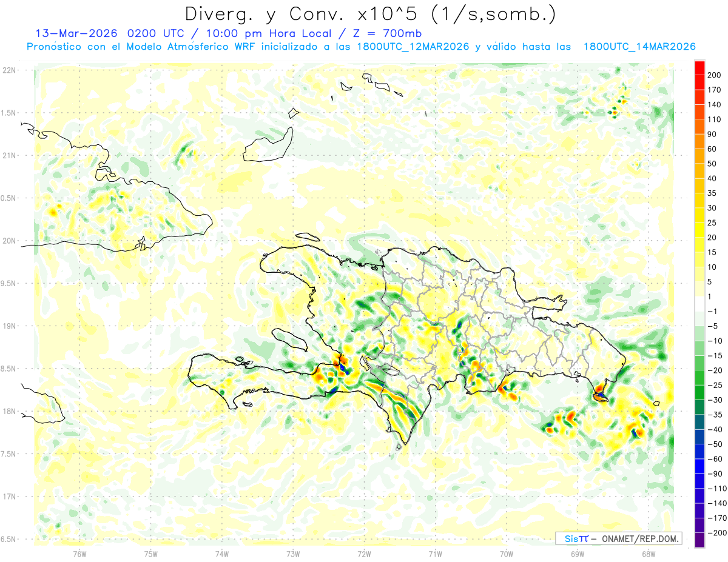728x562 pixels.
Task: Click the positive 15 colorbar label
Action: point(712,252)
